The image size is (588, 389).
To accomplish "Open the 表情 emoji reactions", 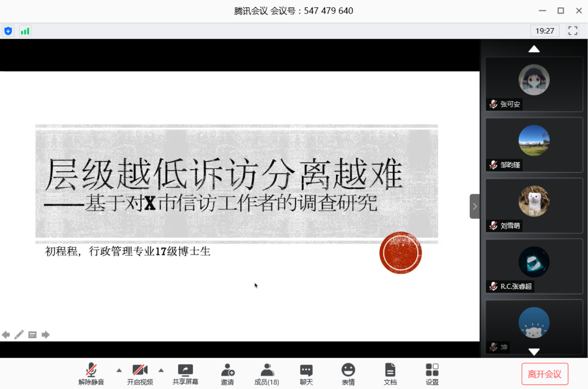I will click(348, 374).
